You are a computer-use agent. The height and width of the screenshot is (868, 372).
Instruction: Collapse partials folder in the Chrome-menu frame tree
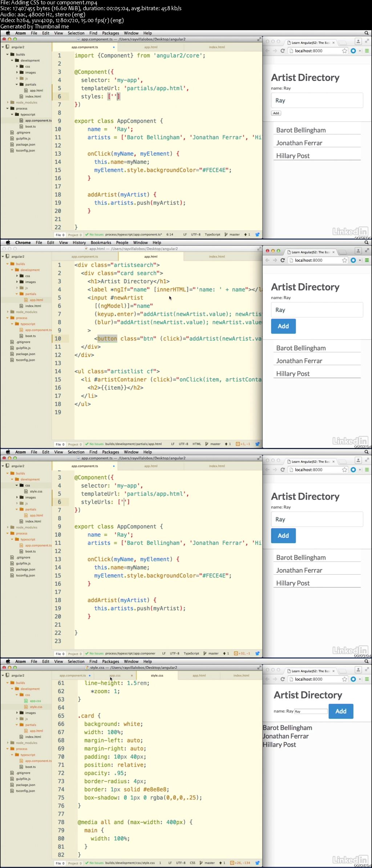pos(16,294)
